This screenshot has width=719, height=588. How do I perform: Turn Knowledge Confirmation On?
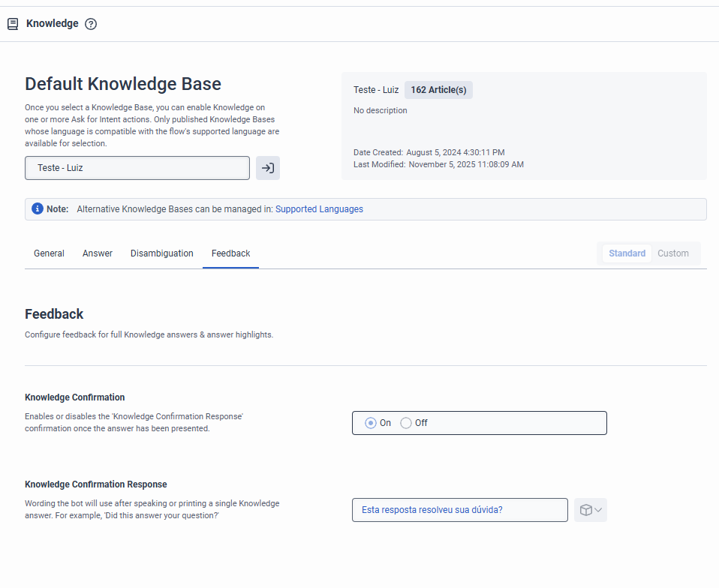pos(371,423)
